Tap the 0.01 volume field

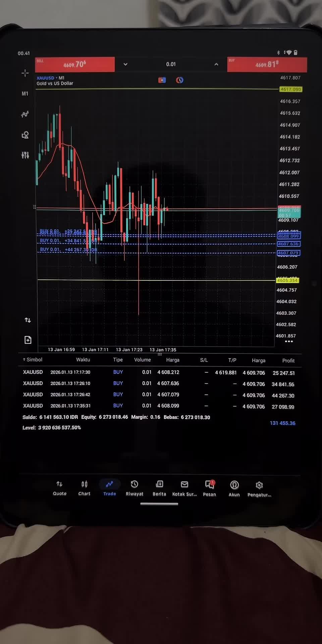click(171, 64)
